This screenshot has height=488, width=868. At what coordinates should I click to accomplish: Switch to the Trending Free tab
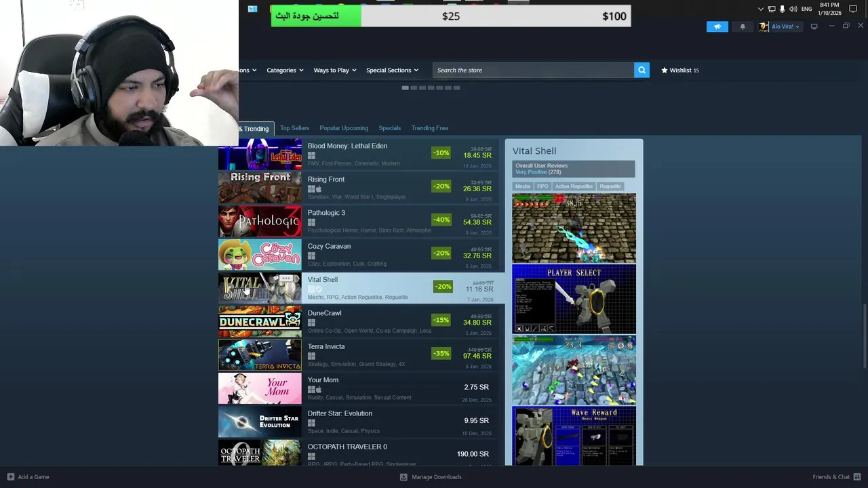tap(429, 128)
